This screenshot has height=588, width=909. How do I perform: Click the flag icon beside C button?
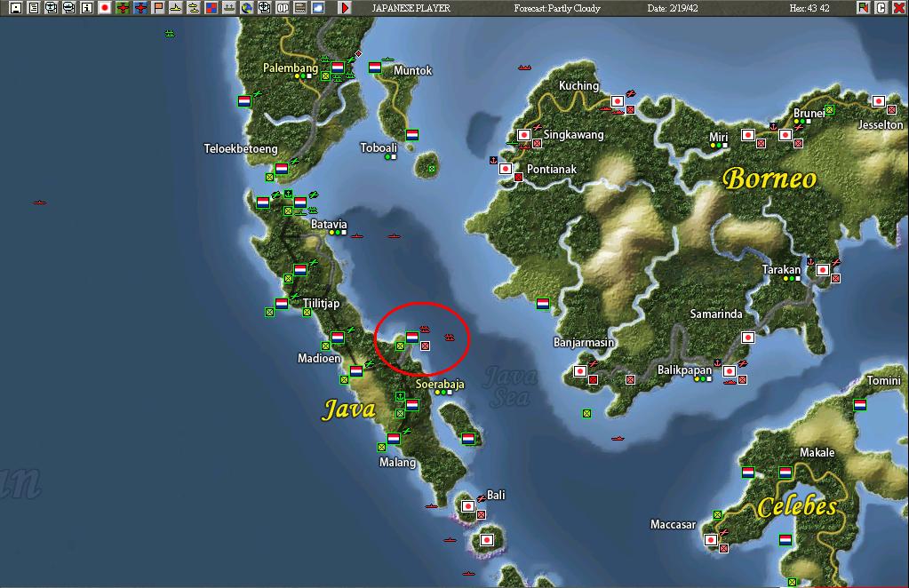point(863,7)
